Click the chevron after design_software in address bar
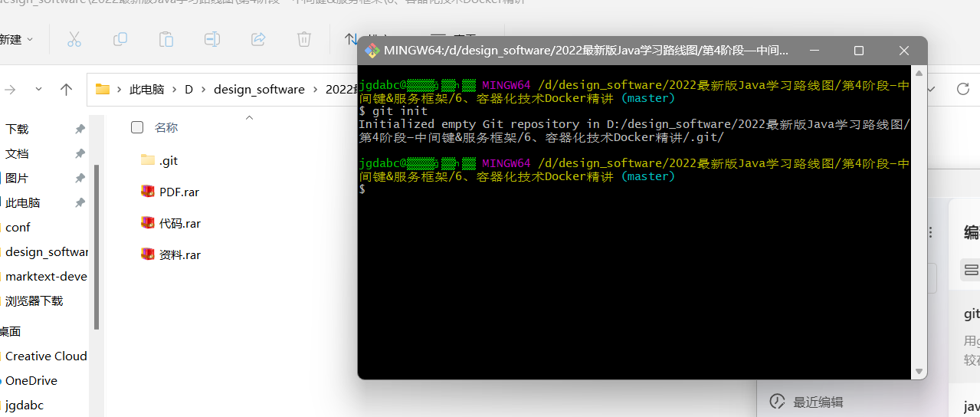Screen dimensions: 980x417 click(x=315, y=90)
